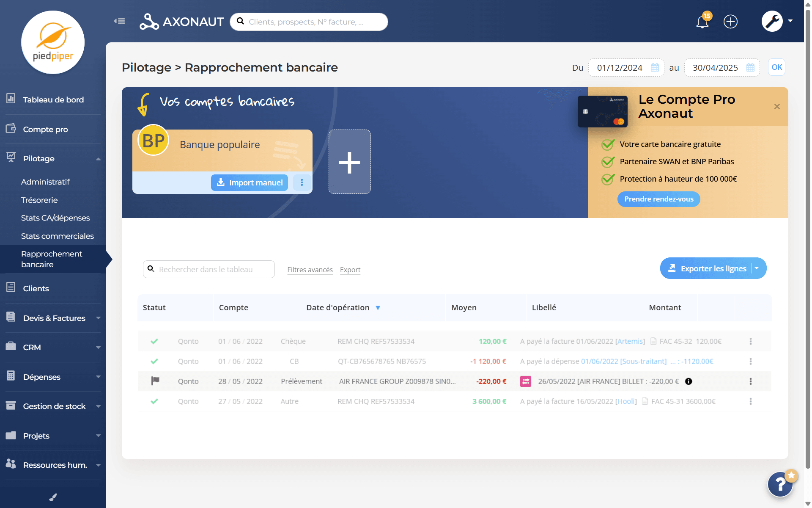Click the plus-circle quick add icon

click(730, 22)
